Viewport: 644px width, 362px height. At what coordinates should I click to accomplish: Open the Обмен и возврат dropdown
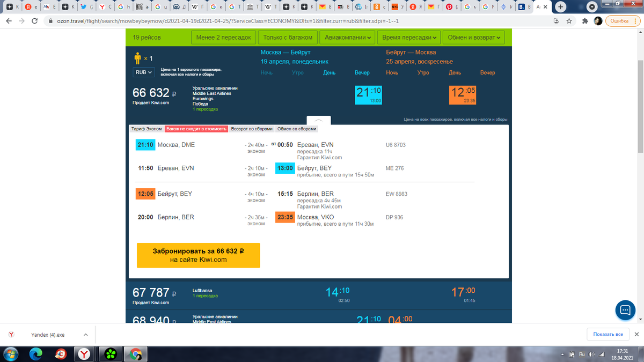point(474,38)
